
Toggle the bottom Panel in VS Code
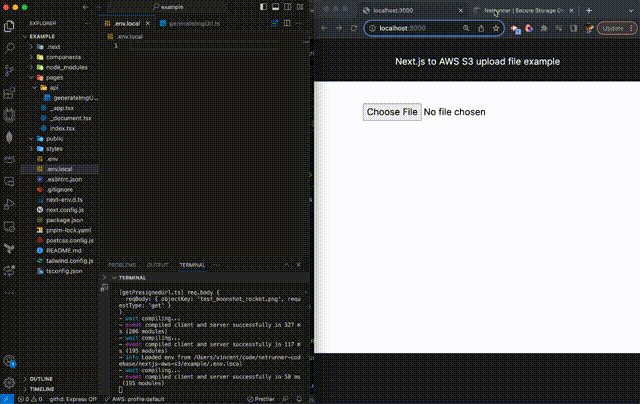point(276,7)
